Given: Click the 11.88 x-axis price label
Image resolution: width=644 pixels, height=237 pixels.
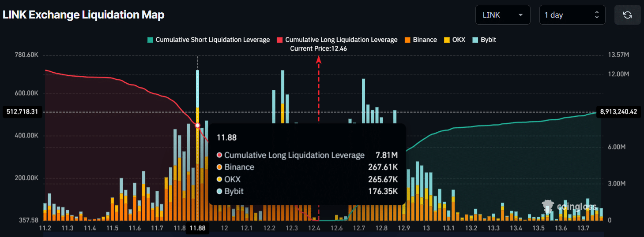Looking at the screenshot, I should (x=197, y=228).
